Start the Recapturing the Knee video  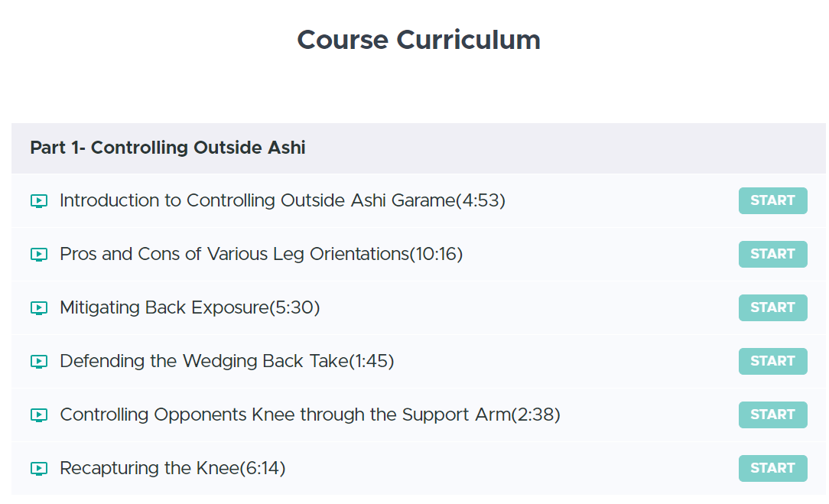tap(772, 468)
